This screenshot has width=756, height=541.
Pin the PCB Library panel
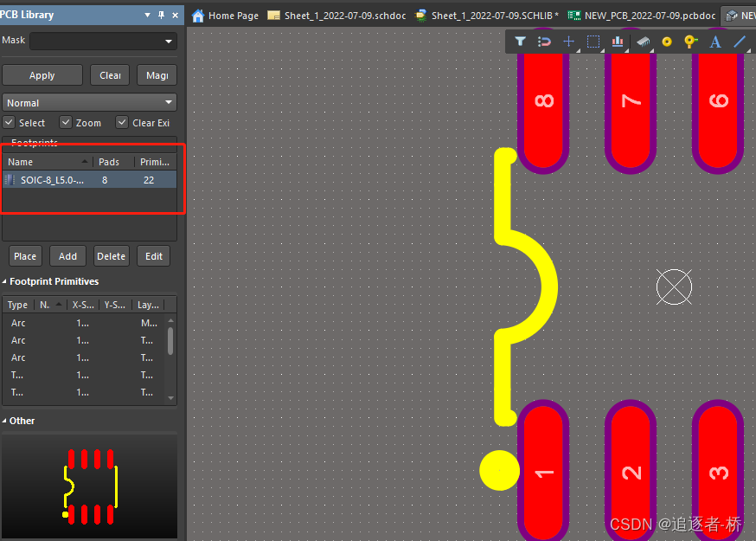click(x=161, y=16)
